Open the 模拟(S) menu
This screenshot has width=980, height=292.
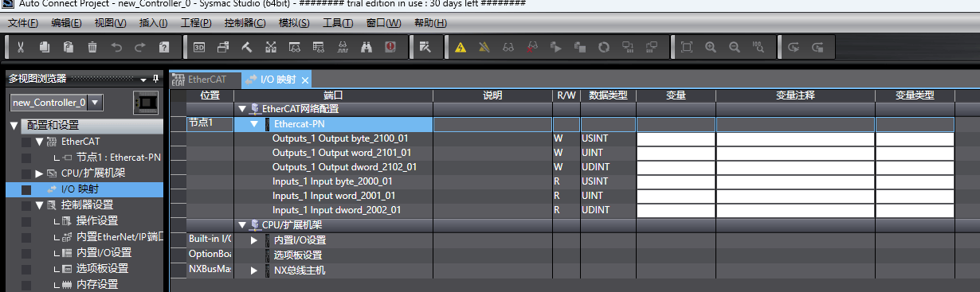[x=294, y=22]
